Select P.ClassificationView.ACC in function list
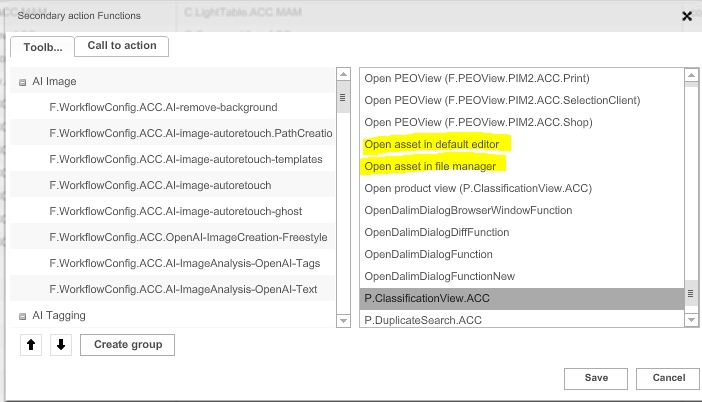702x402 pixels. click(x=427, y=298)
